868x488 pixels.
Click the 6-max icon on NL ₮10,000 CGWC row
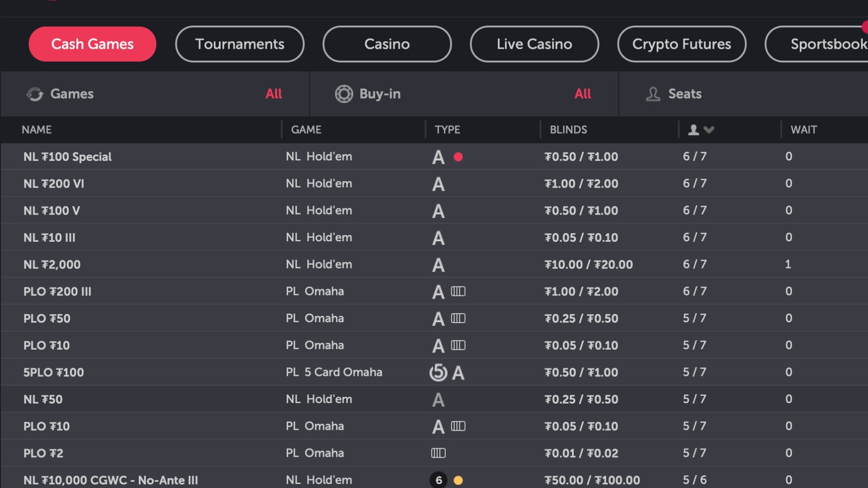tap(438, 480)
